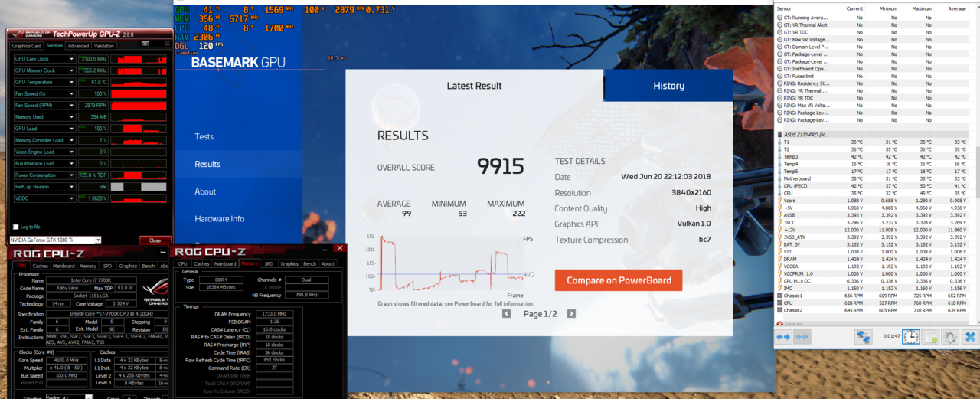The image size is (980, 399).
Task: Reset HWiNFO clock timer icon
Action: (911, 337)
